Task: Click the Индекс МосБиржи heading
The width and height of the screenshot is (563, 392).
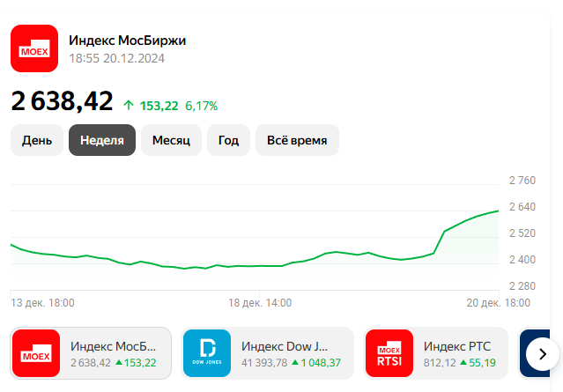Action: click(128, 41)
